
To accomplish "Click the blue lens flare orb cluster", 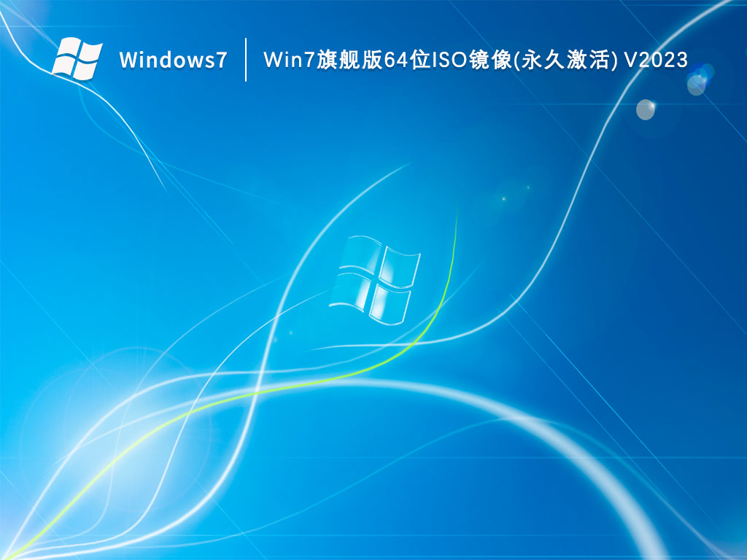I will point(700,79).
